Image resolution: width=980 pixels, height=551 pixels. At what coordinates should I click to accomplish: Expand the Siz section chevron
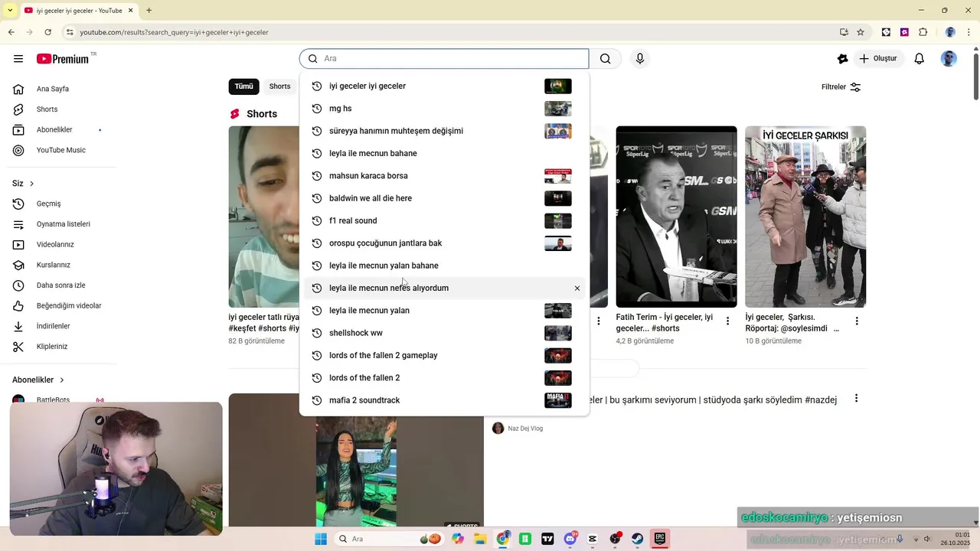[31, 184]
